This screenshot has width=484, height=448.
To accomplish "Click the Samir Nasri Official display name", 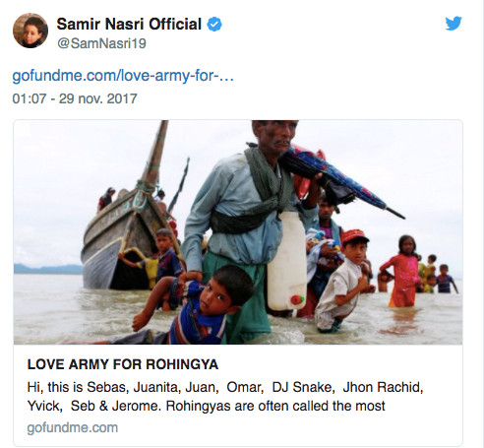I will tap(129, 24).
